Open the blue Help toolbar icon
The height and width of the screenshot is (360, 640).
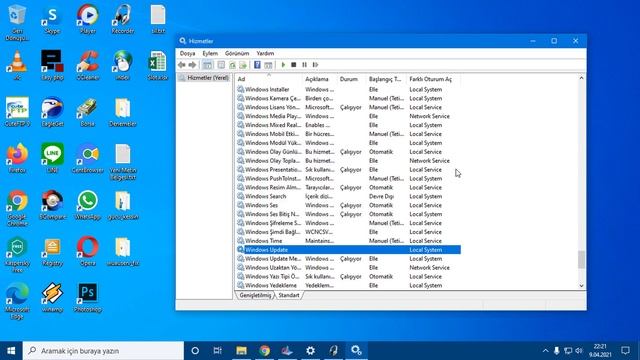[257, 65]
